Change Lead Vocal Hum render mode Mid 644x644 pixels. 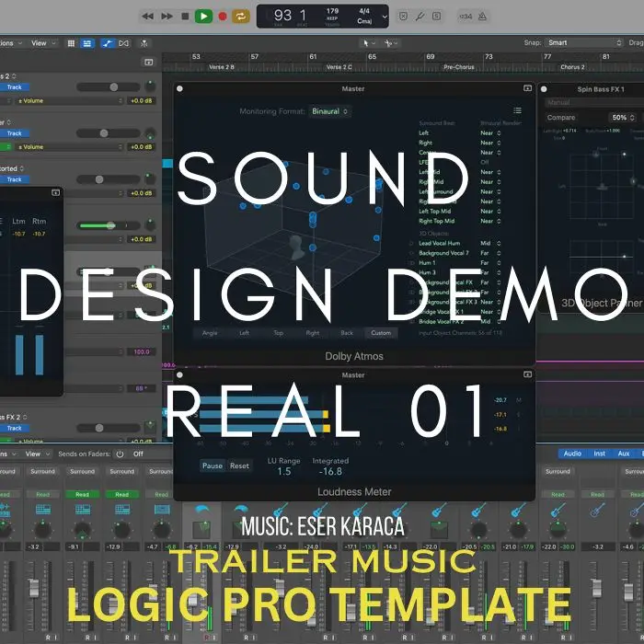[490, 243]
